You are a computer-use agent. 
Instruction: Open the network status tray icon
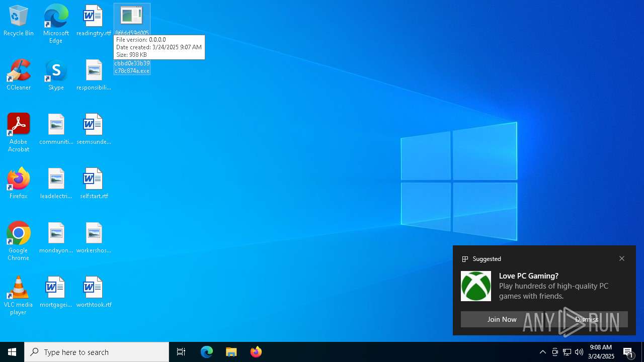coord(567,352)
